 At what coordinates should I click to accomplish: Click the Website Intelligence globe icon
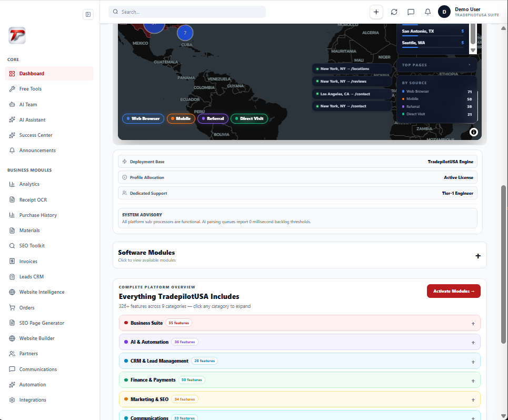click(x=12, y=292)
